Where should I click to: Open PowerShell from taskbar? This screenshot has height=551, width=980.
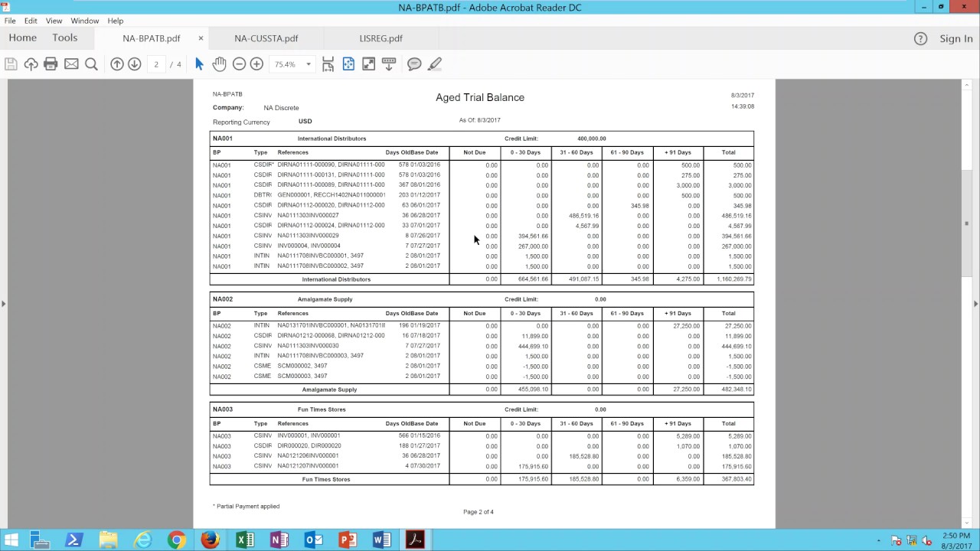[73, 540]
